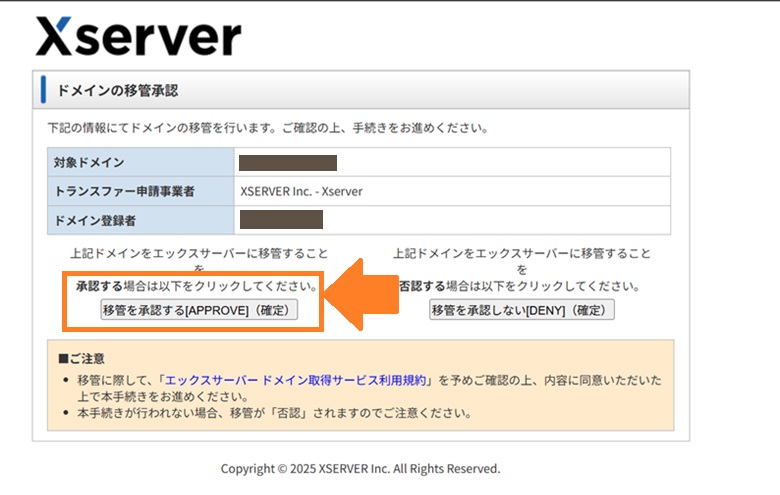Click the ドメインの移管承認 heading

(x=118, y=91)
